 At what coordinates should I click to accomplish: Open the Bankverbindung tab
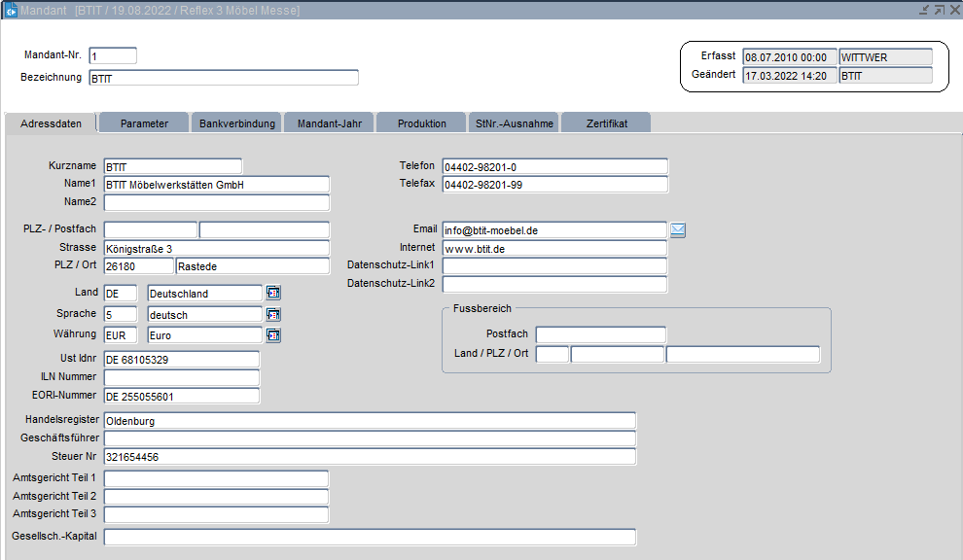pyautogui.click(x=236, y=123)
